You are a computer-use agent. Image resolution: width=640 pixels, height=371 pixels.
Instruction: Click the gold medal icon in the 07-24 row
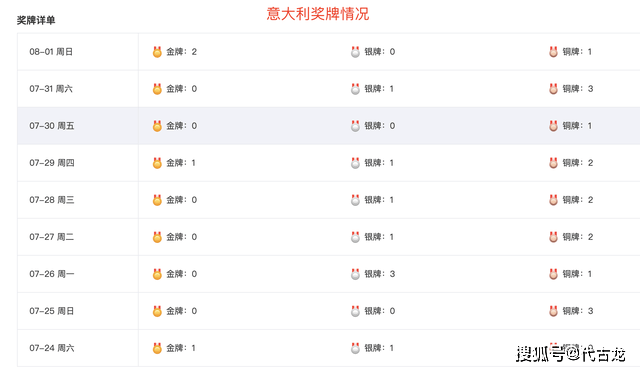click(157, 348)
